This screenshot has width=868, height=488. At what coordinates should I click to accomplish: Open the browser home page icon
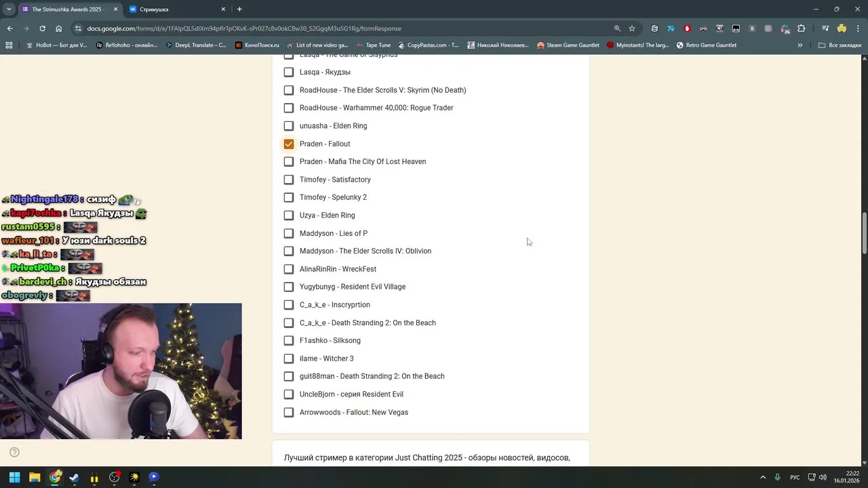58,28
